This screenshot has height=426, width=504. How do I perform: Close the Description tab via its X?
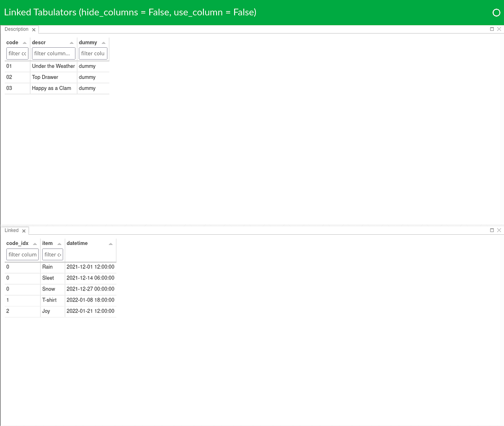point(34,29)
